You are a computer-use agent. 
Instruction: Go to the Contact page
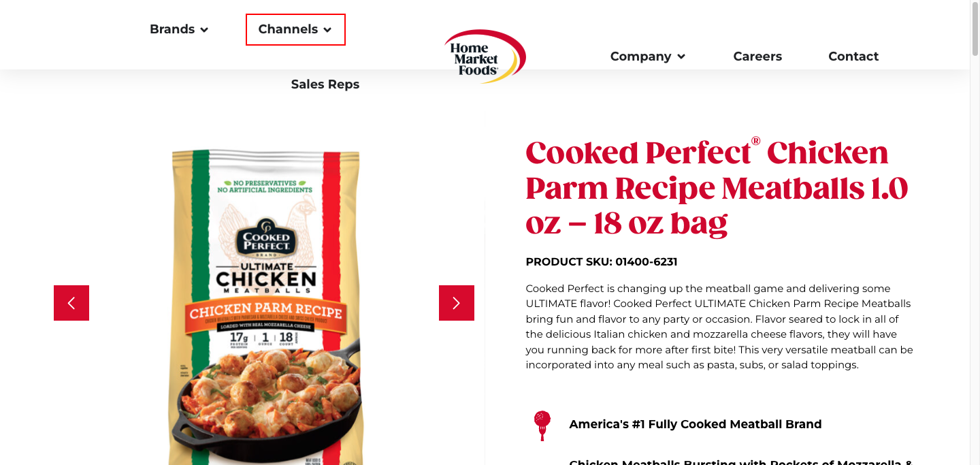[853, 57]
